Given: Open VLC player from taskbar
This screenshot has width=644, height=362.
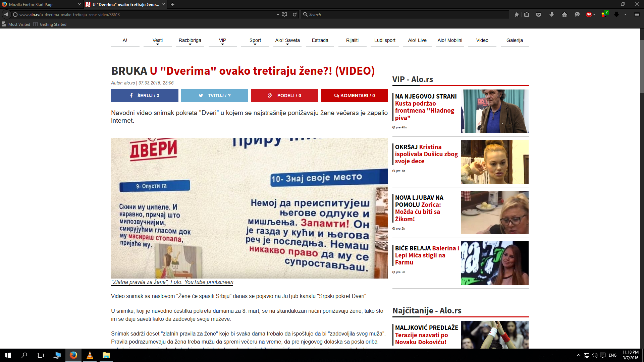Looking at the screenshot, I should 90,355.
